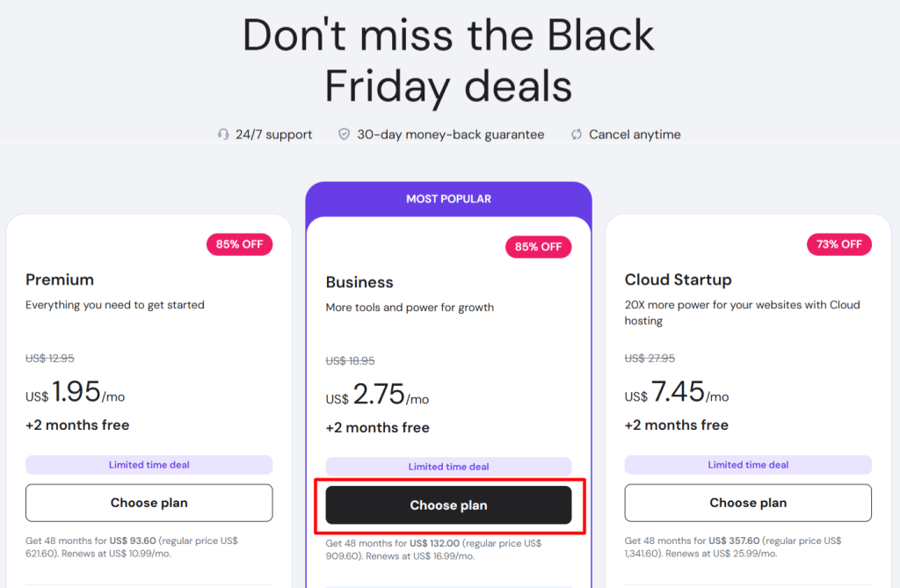Click the circular arrows icon next to Cancel anytime

577,134
